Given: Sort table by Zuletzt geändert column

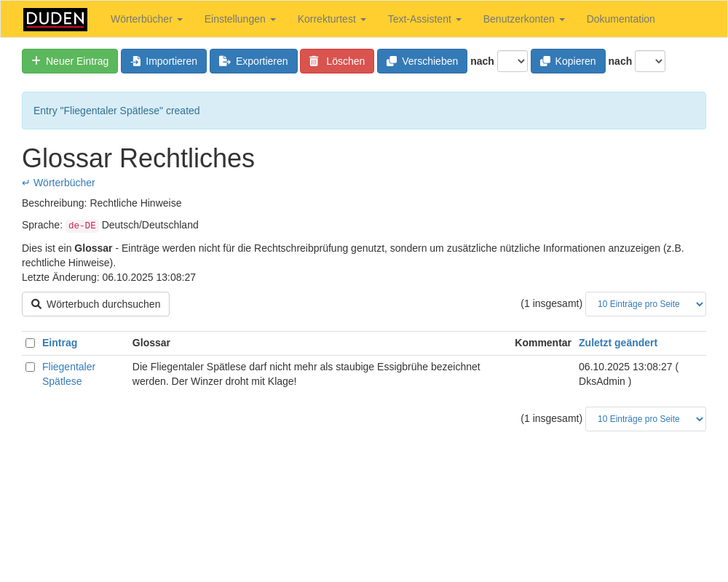Looking at the screenshot, I should coord(617,343).
